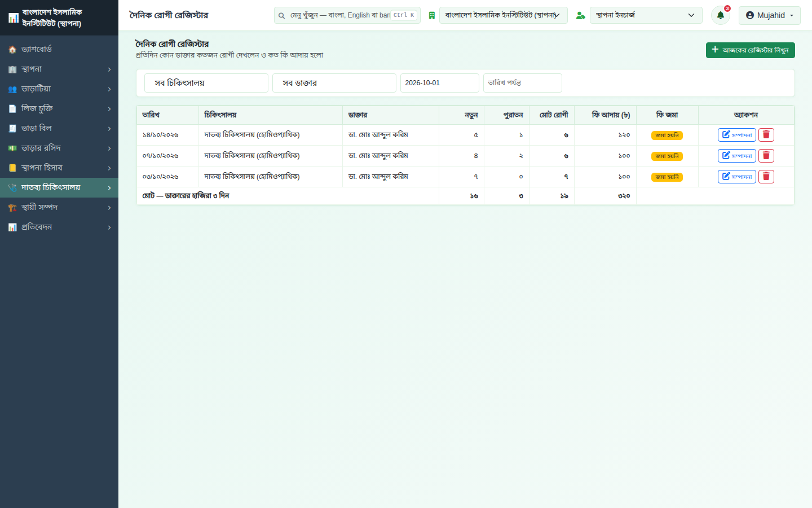
Task: Open the institute selector dropdown in header
Action: [x=504, y=15]
